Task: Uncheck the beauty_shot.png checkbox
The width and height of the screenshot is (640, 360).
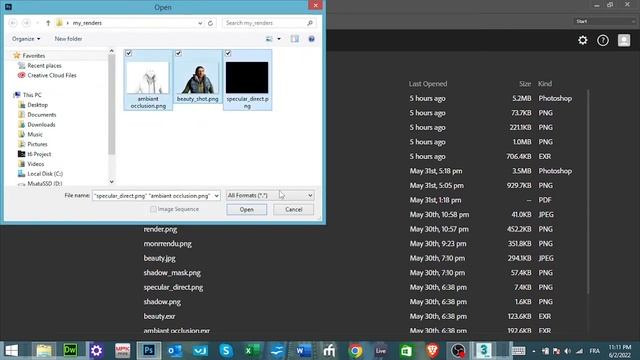Action: pyautogui.click(x=178, y=53)
